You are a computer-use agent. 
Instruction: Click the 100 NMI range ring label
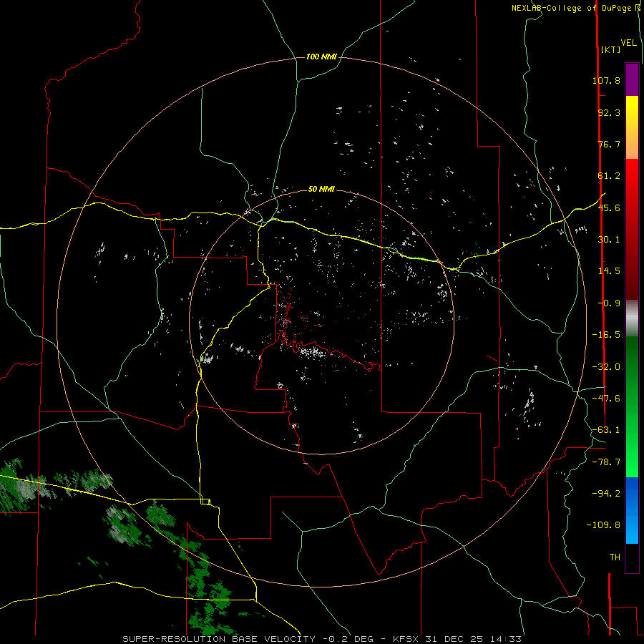click(321, 57)
